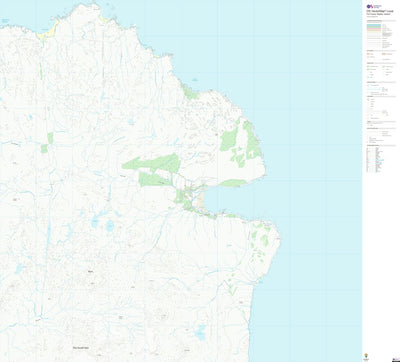Click the teal band in the legend key
Screen dimensions: 400x362
click(374, 25)
